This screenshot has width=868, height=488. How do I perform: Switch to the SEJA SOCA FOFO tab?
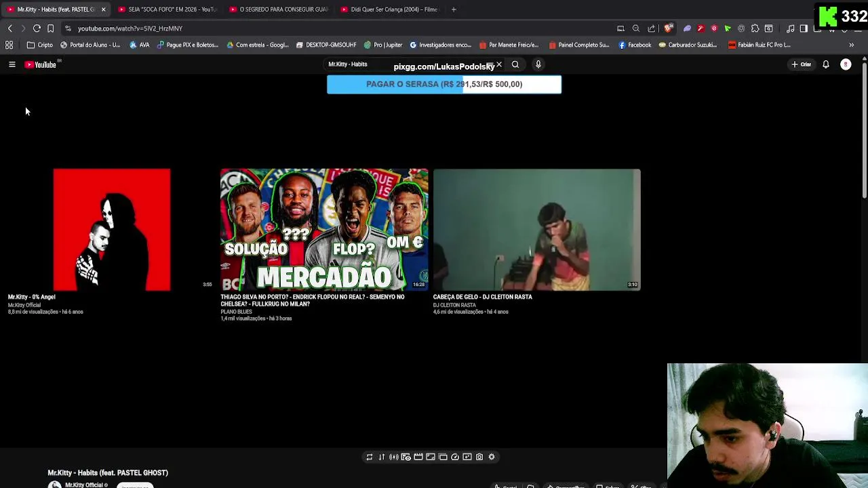click(167, 9)
